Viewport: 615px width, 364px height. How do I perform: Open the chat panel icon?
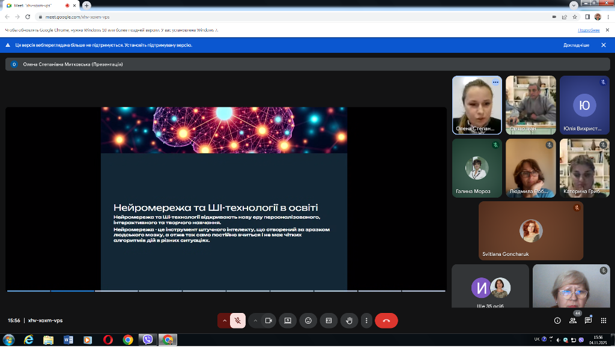tap(589, 321)
